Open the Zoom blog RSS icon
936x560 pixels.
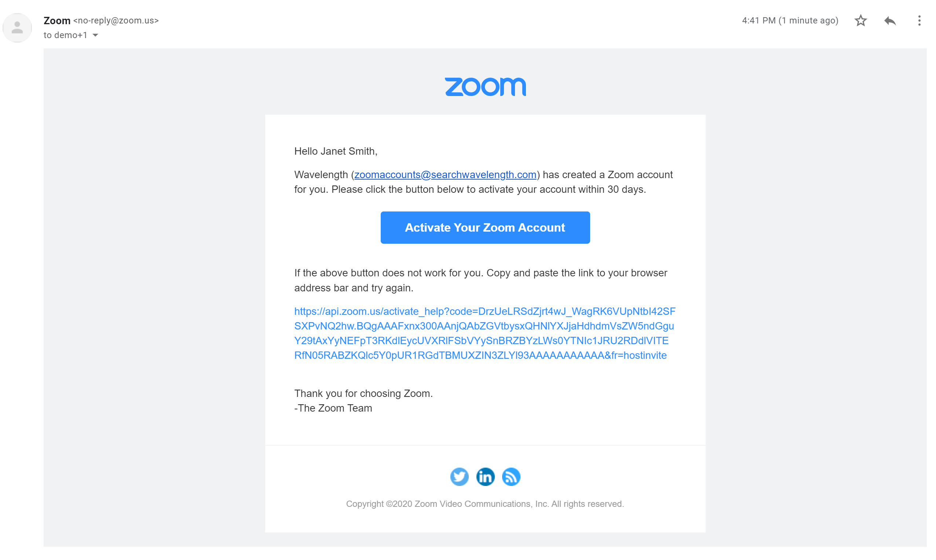[511, 476]
